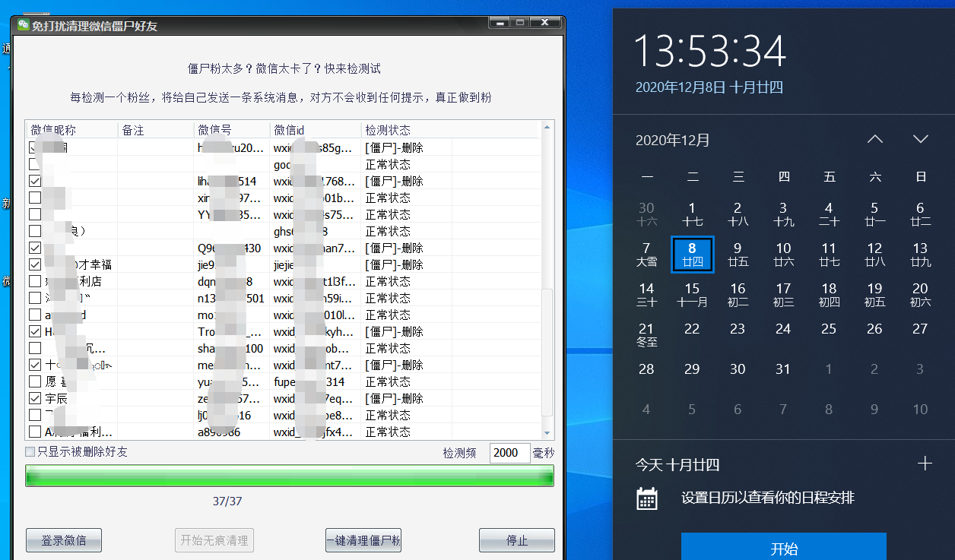Select today's highlighted date 8 廿四
The image size is (955, 560).
click(x=692, y=254)
